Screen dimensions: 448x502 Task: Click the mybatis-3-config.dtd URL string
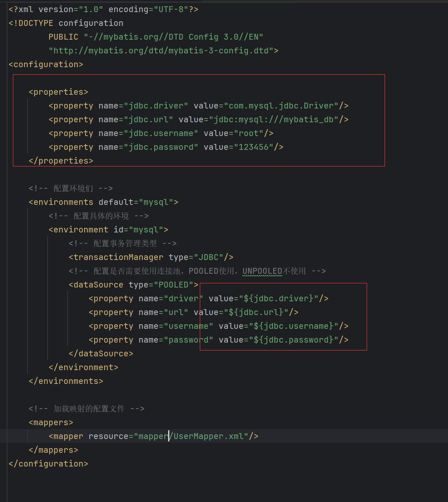tap(161, 50)
